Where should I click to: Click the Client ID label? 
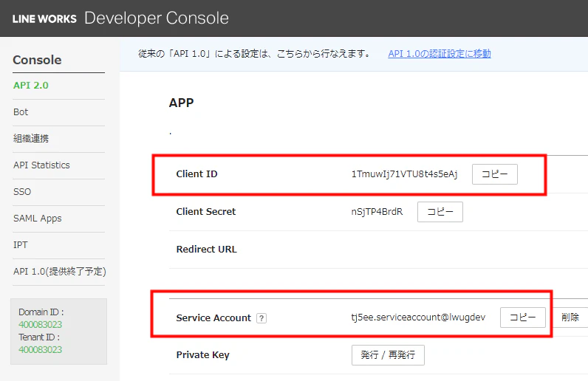[197, 174]
